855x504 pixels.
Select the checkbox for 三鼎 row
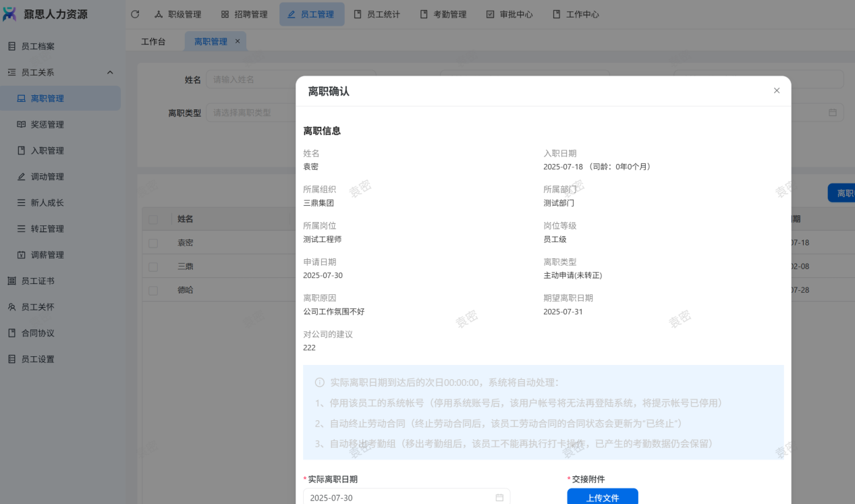[x=153, y=267]
